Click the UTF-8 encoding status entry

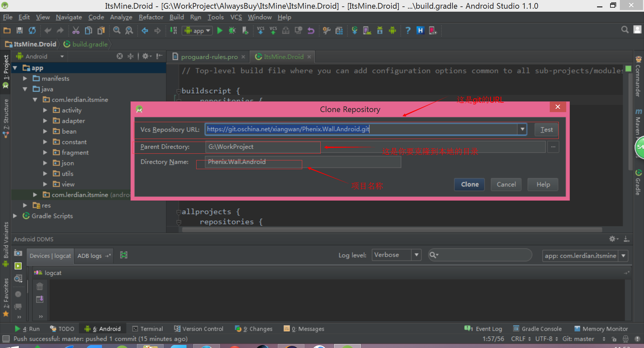pos(546,339)
